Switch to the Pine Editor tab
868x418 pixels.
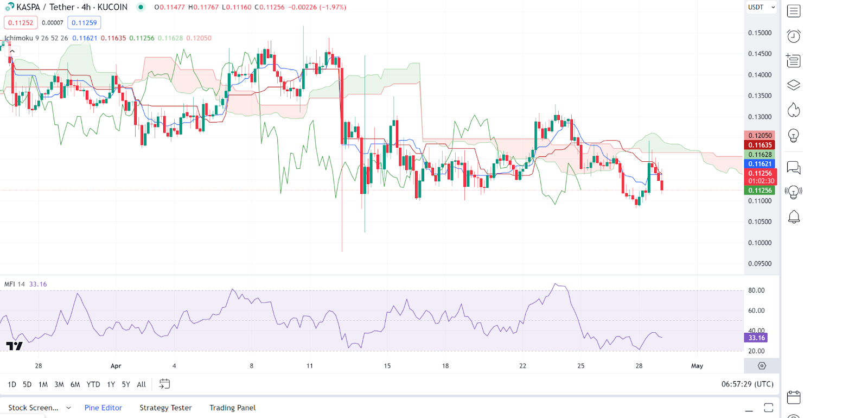tap(103, 408)
